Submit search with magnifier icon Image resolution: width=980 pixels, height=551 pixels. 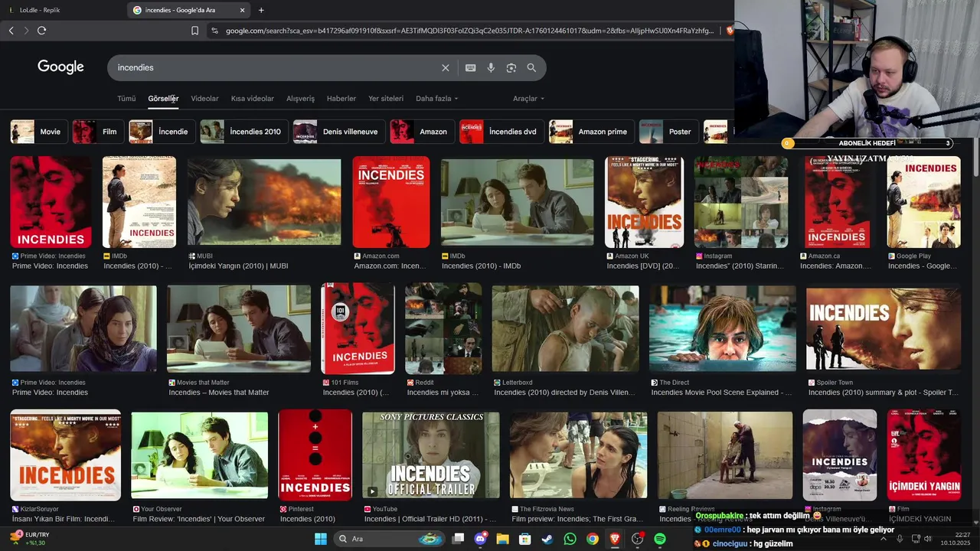click(x=531, y=68)
